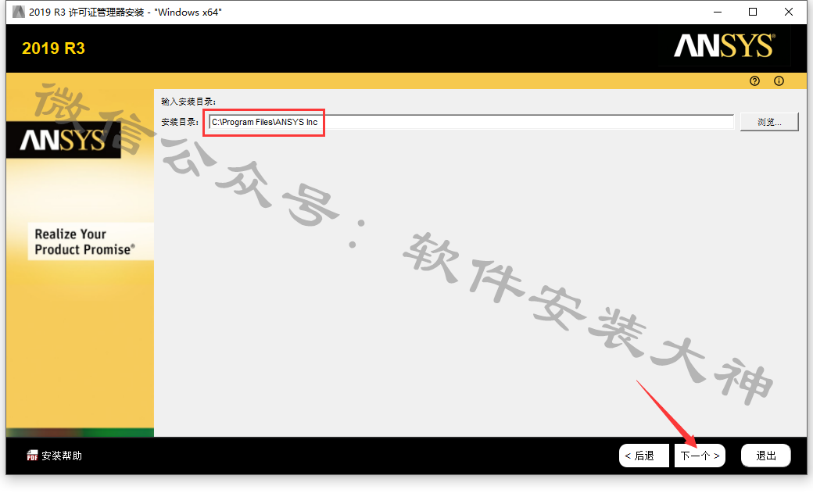813x504 pixels.
Task: Go back with the < 后退 button
Action: pyautogui.click(x=643, y=456)
